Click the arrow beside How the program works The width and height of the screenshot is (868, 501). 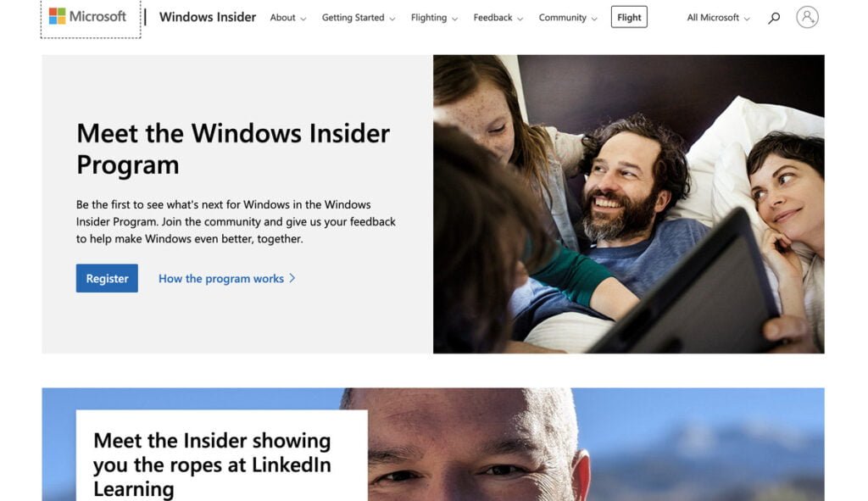tap(292, 278)
